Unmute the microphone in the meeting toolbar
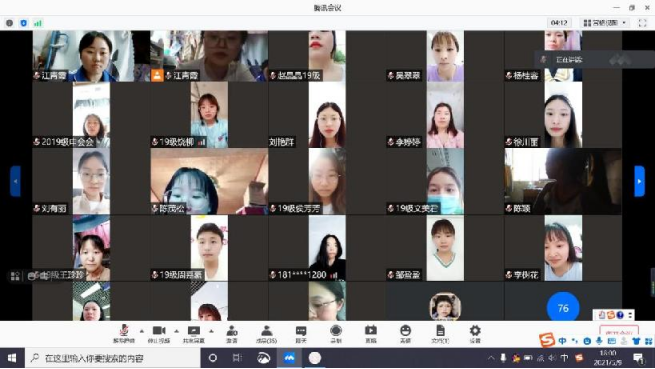The image size is (655, 369). 124,333
